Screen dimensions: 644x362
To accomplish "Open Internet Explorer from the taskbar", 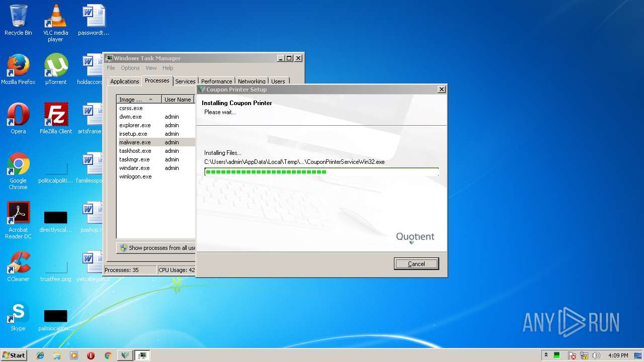I will pyautogui.click(x=40, y=355).
